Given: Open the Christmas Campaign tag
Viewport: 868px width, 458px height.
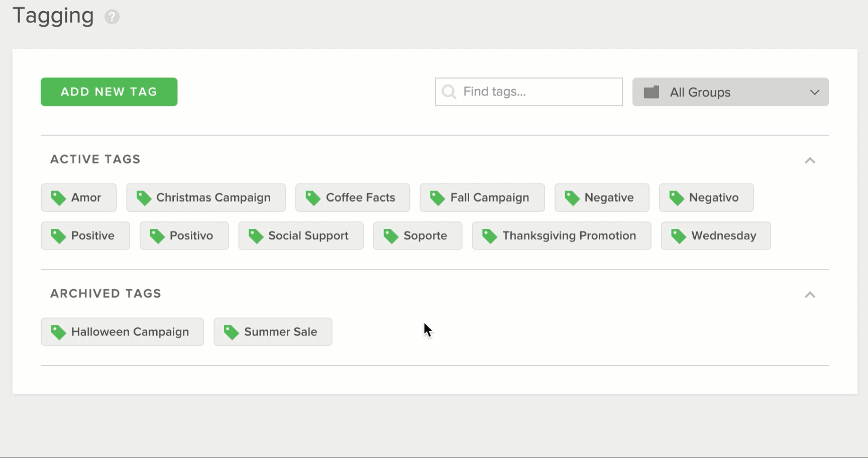Looking at the screenshot, I should point(206,198).
